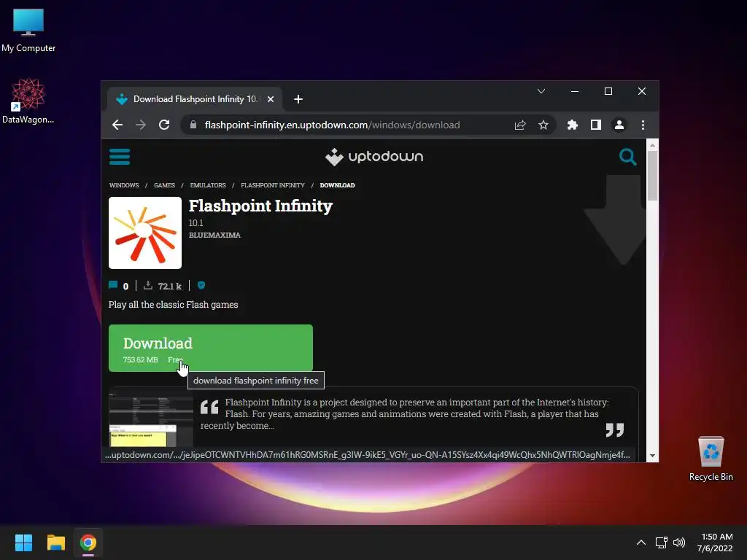The height and width of the screenshot is (560, 747).
Task: Open the My Computer desktop icon
Action: pyautogui.click(x=28, y=31)
